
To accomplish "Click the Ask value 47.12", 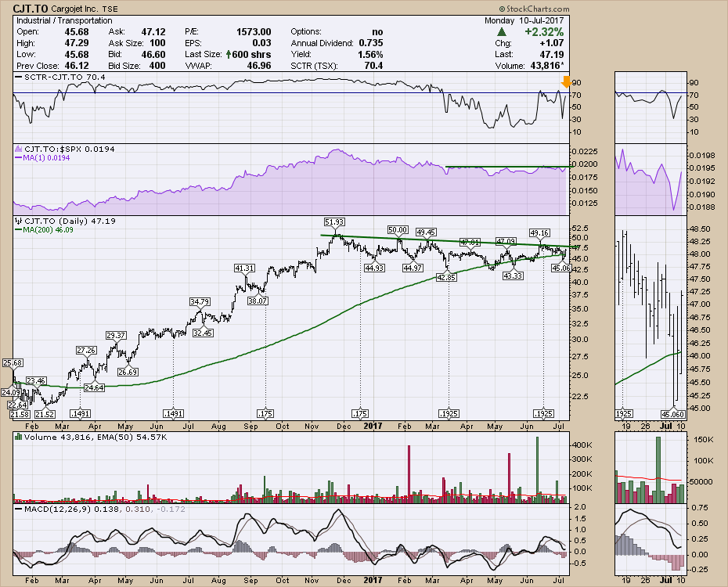I will click(x=153, y=31).
